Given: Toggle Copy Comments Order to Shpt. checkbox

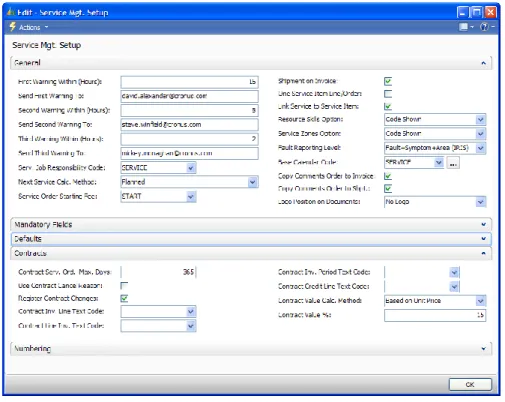Looking at the screenshot, I should tap(388, 189).
